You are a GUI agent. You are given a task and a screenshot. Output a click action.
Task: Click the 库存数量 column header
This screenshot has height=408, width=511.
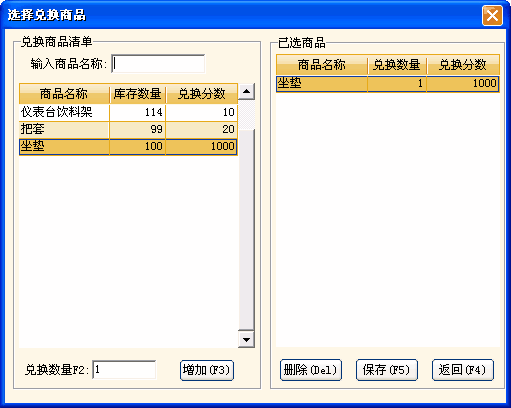click(137, 94)
